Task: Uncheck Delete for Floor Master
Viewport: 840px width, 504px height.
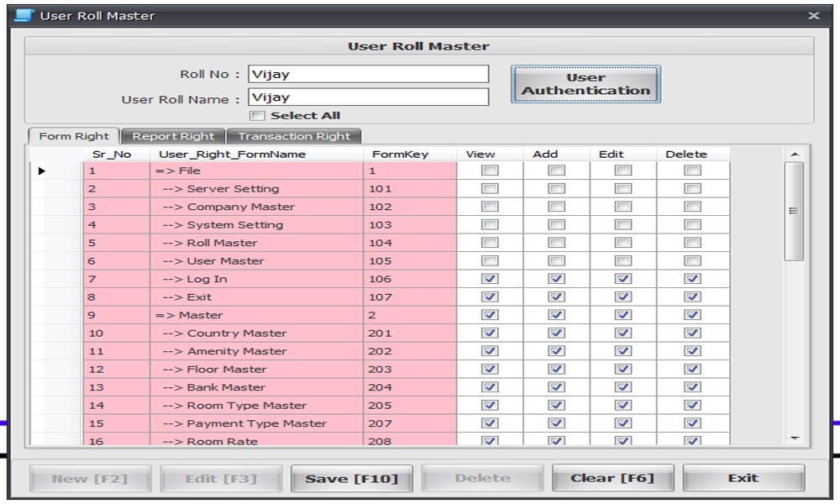Action: click(692, 369)
